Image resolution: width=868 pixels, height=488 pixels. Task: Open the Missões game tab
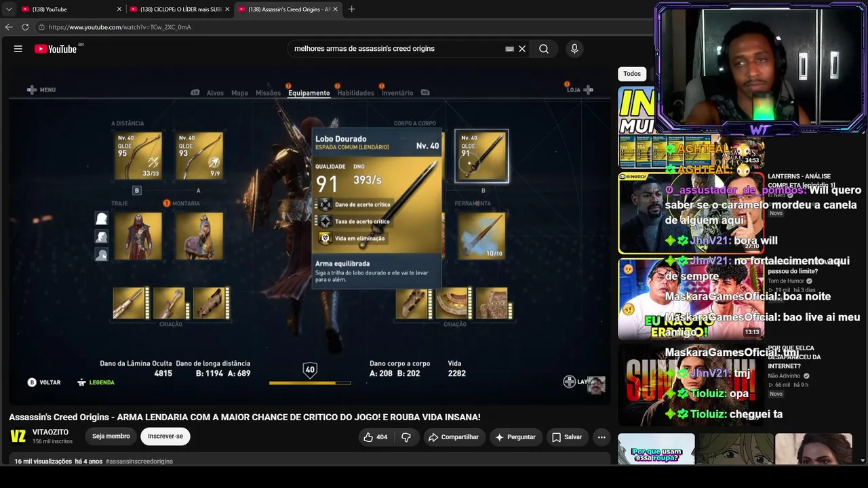coord(268,93)
